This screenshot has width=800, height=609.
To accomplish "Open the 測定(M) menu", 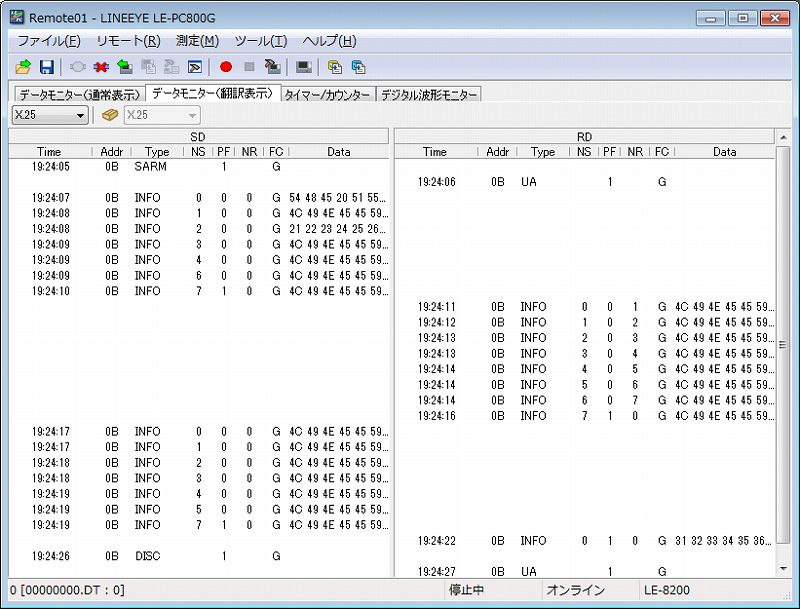I will (197, 41).
